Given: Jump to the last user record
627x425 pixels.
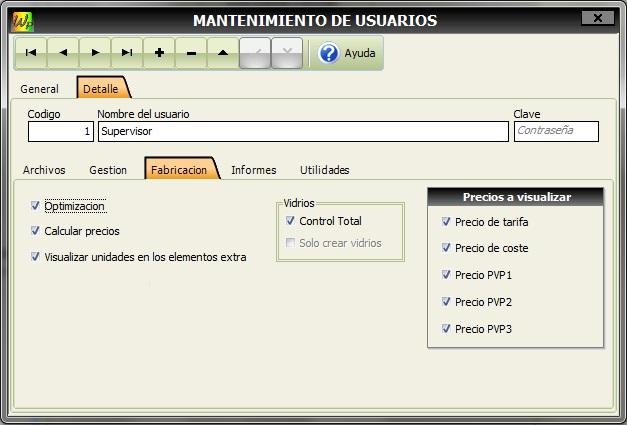Looking at the screenshot, I should (x=127, y=53).
